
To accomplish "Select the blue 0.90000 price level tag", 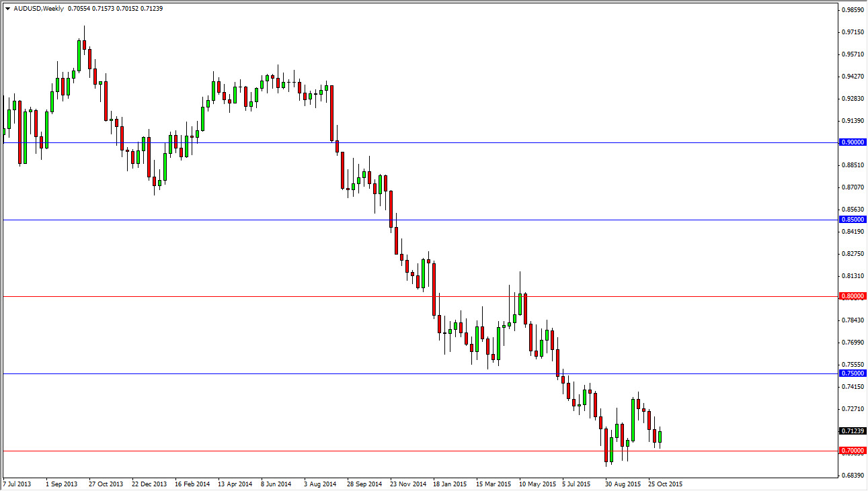I will point(851,142).
